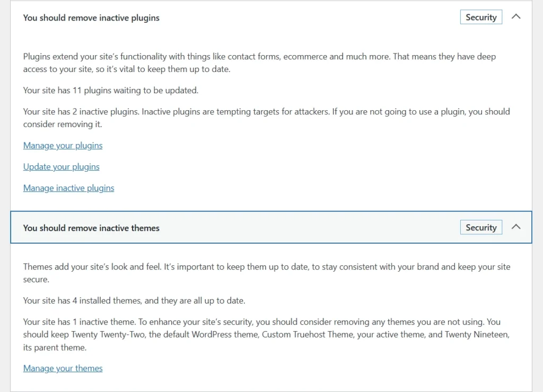Click the Security badge on the themes recommendation
Screen dimensions: 543x392
[480, 227]
